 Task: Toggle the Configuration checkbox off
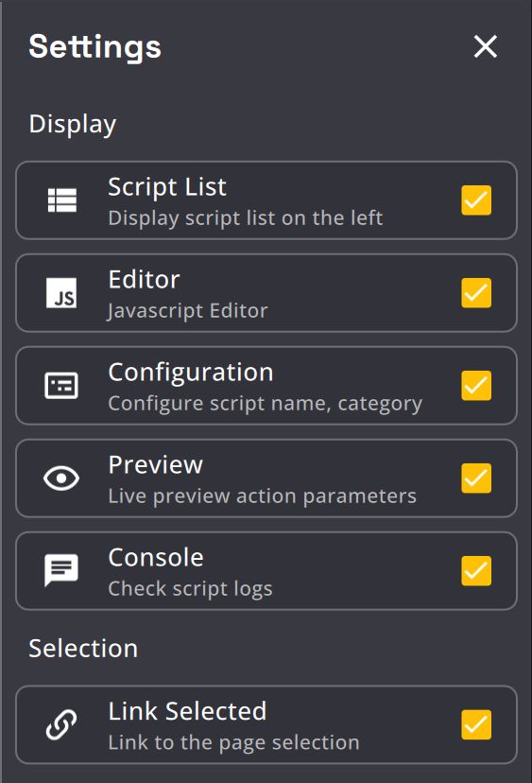click(476, 386)
